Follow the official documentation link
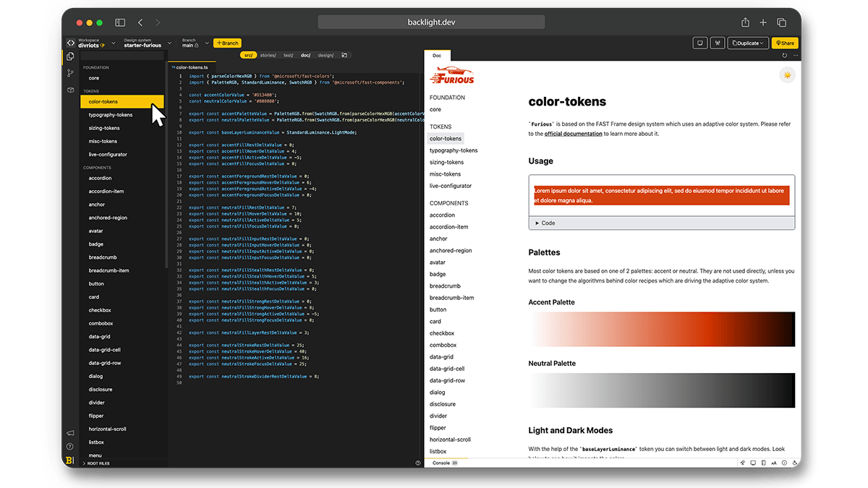 click(573, 134)
